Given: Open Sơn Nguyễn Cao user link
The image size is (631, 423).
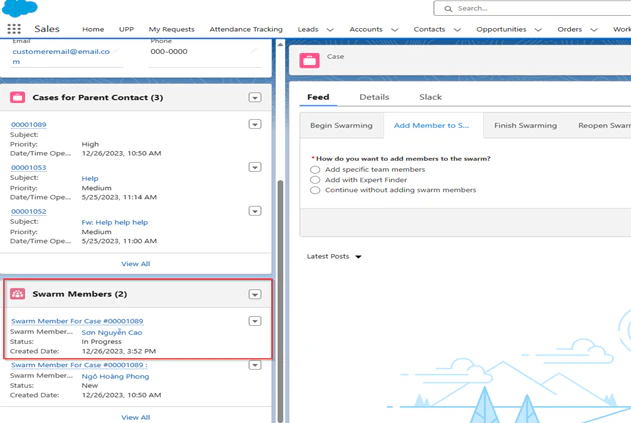Looking at the screenshot, I should [x=112, y=332].
